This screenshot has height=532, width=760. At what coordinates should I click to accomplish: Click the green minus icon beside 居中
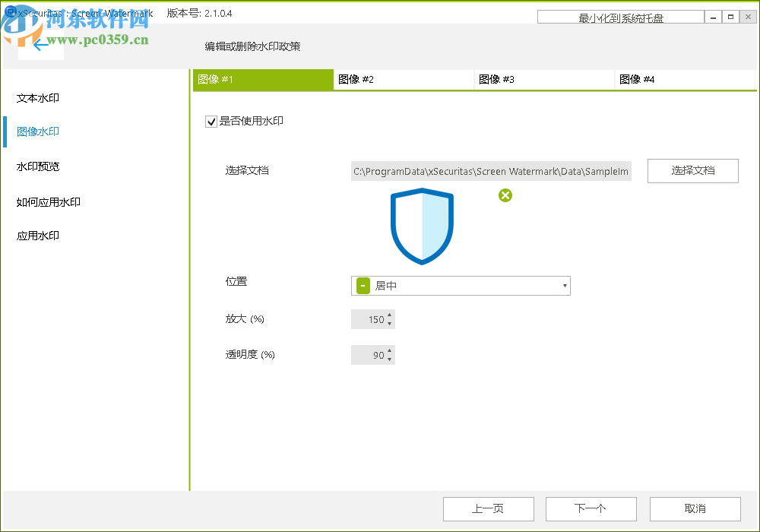point(363,285)
